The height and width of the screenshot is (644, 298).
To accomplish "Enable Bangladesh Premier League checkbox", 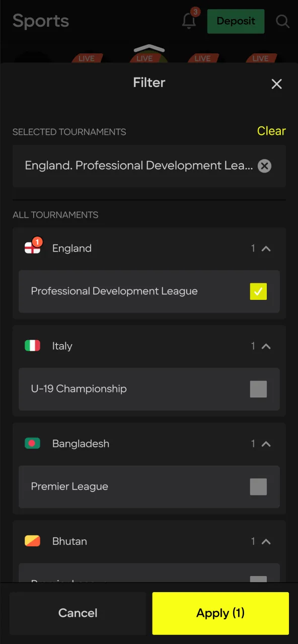I will tap(258, 487).
